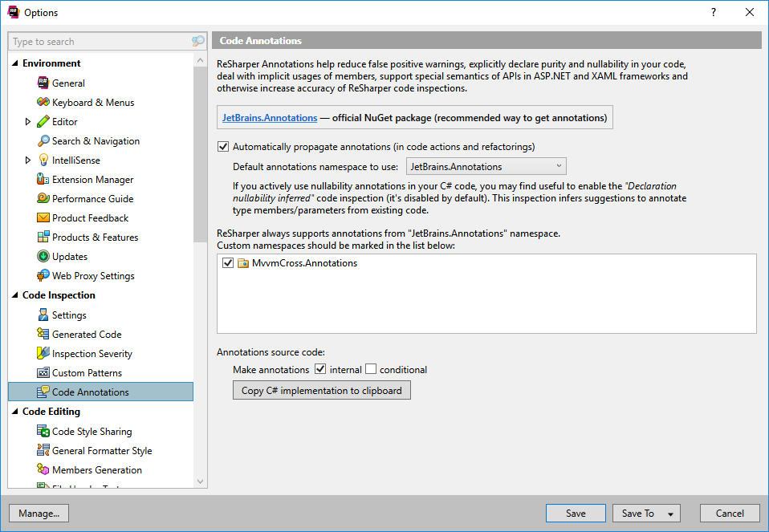This screenshot has height=532, width=769.
Task: Select the Performance Guide page
Action: pyautogui.click(x=92, y=198)
